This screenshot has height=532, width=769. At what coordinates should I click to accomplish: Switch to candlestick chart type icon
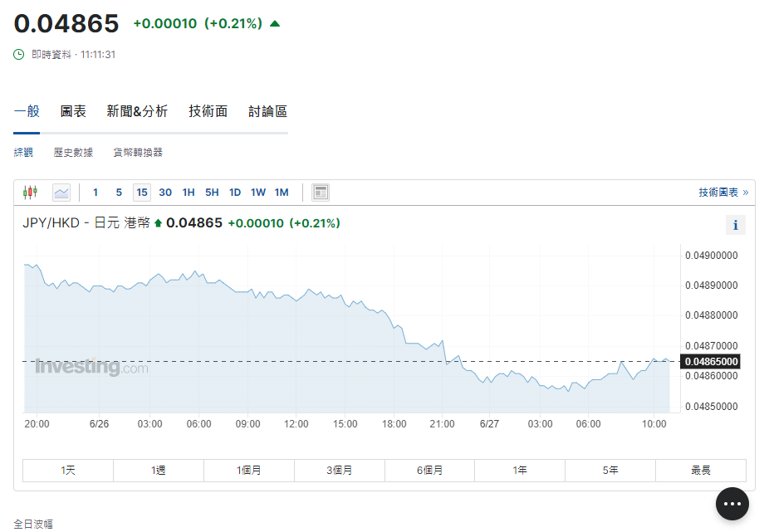click(31, 193)
